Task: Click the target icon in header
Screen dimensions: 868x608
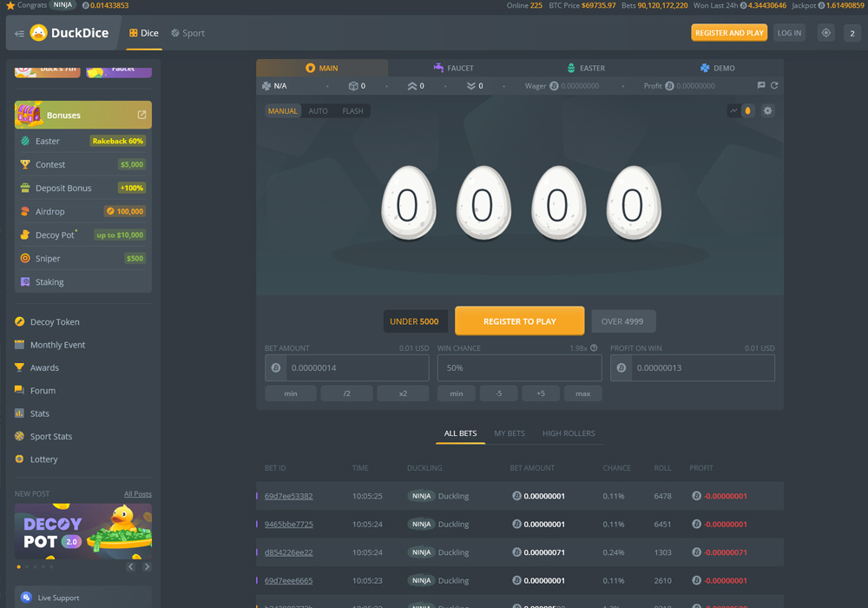Action: click(x=826, y=33)
